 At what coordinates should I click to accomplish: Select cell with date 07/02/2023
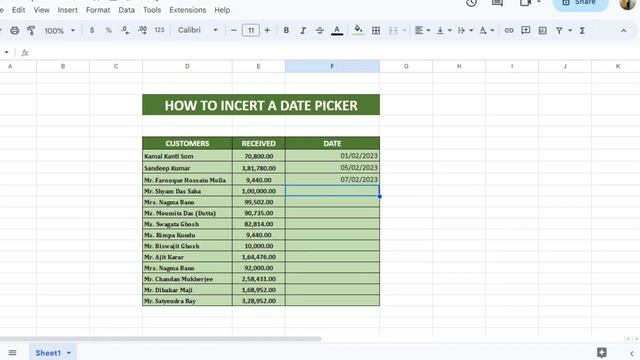[x=332, y=180]
